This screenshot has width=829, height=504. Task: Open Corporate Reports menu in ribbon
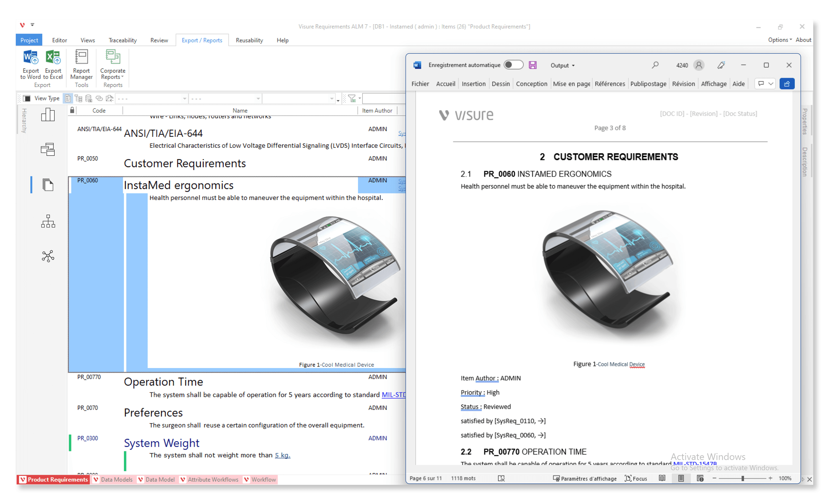(x=113, y=65)
